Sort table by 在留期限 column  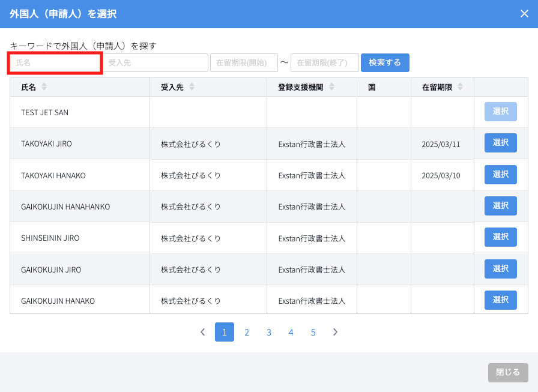[460, 87]
